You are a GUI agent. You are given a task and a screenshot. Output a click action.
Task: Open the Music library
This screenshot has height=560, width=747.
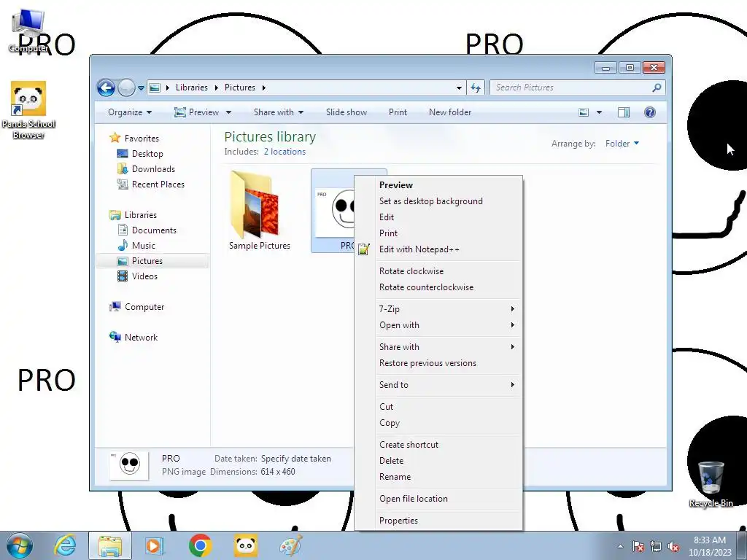tap(144, 246)
